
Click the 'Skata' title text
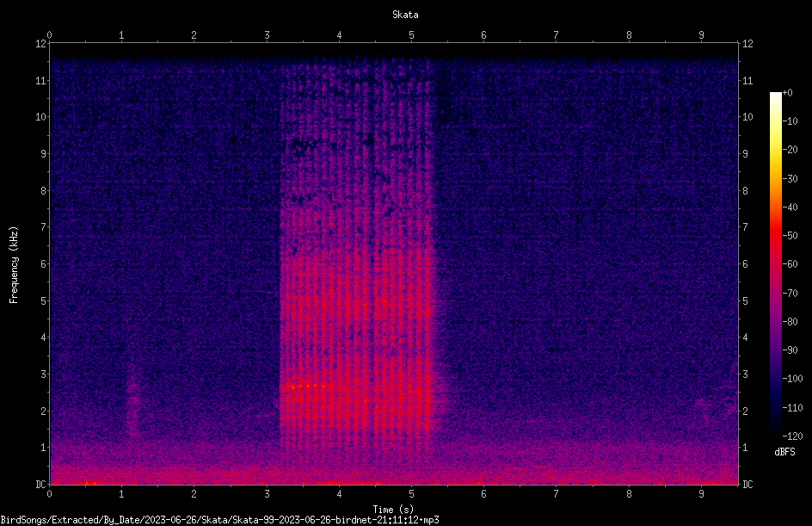[x=405, y=15]
